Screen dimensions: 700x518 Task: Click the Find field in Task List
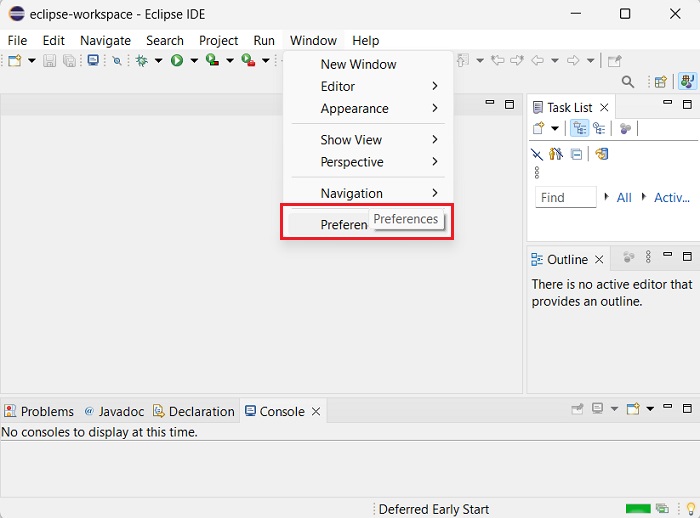click(x=566, y=197)
